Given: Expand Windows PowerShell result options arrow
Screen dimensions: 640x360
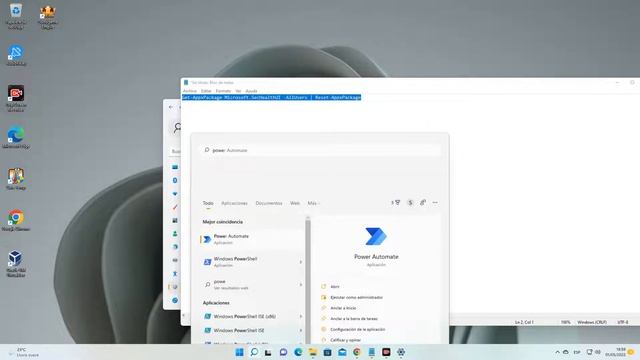Looking at the screenshot, I should coord(301,262).
